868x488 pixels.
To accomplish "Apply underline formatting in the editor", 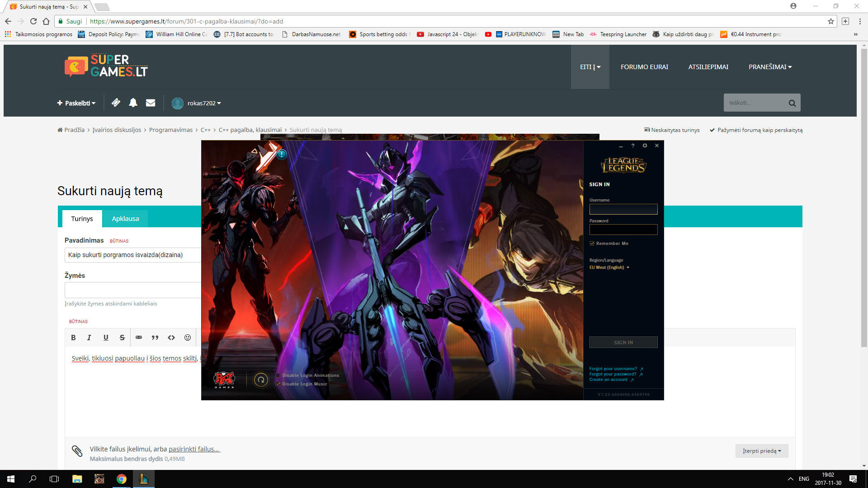I will (106, 338).
